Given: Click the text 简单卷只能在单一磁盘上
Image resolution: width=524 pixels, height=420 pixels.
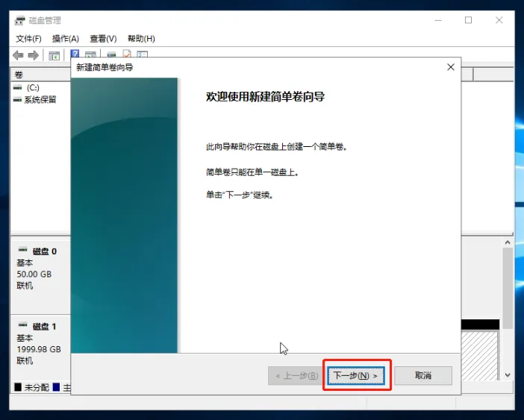Looking at the screenshot, I should [252, 172].
